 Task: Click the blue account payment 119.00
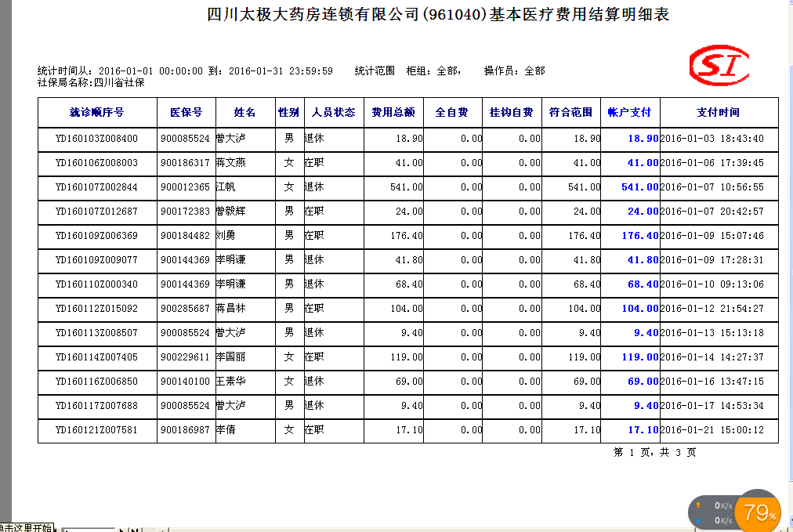coord(639,357)
